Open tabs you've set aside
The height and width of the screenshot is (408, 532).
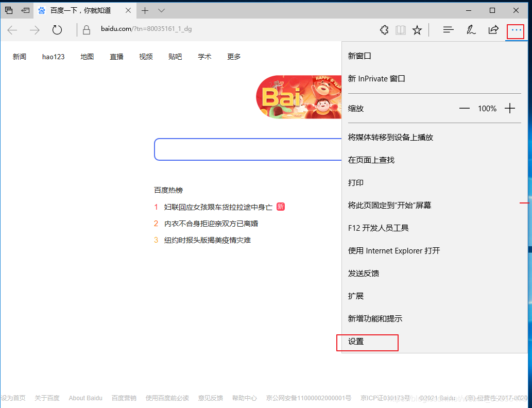[x=8, y=10]
